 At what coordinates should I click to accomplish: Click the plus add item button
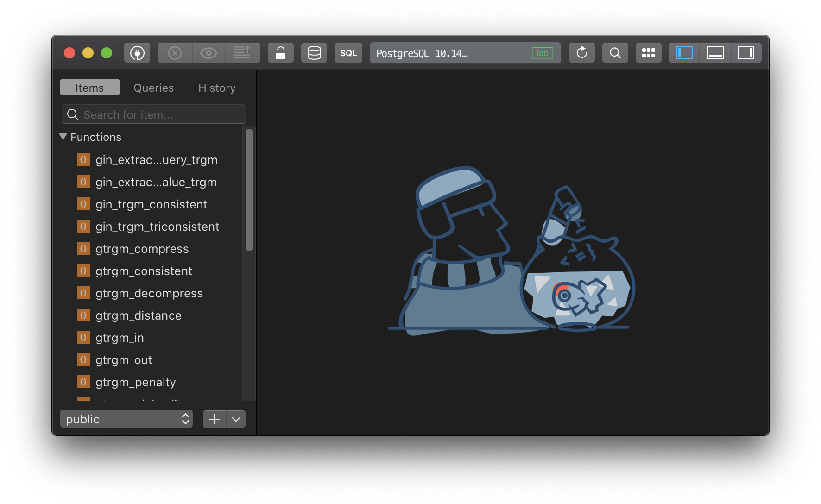tap(215, 419)
